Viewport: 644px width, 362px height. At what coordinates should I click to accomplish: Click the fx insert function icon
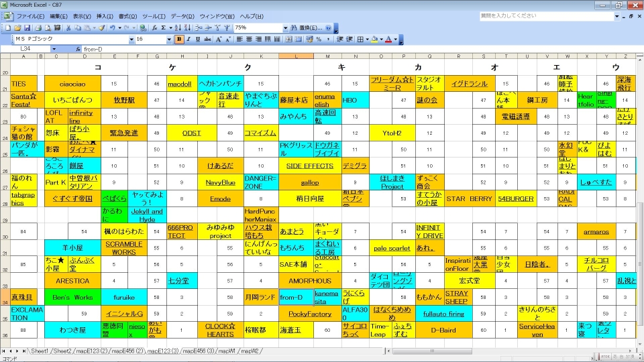click(x=154, y=28)
